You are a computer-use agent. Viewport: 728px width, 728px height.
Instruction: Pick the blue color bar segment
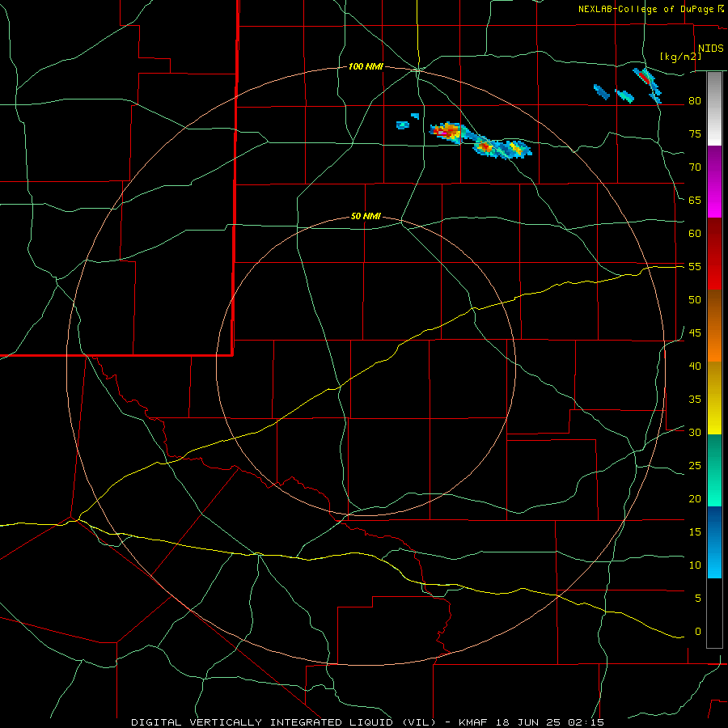pyautogui.click(x=714, y=542)
